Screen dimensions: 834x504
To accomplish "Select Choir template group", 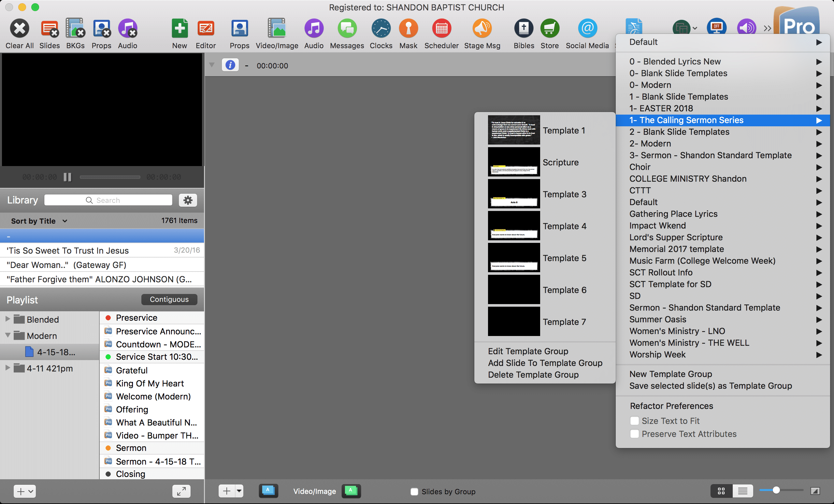I will 723,167.
